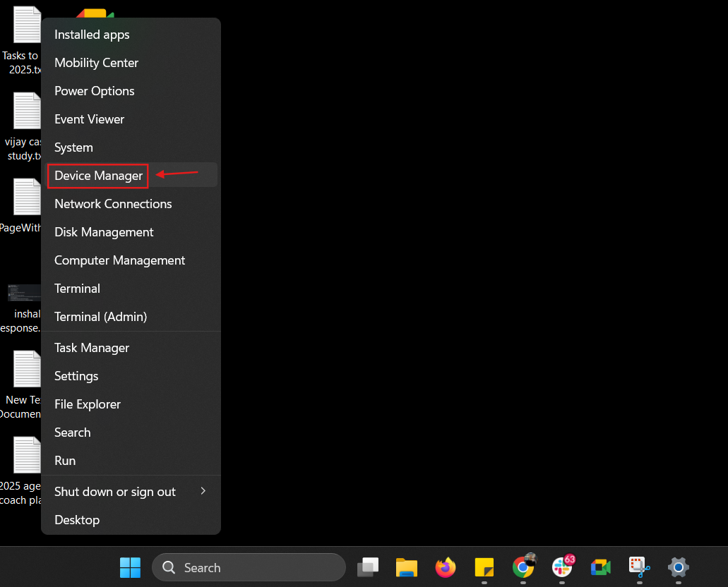Open Installed apps from menu
Viewport: 728px width, 587px height.
pos(131,35)
